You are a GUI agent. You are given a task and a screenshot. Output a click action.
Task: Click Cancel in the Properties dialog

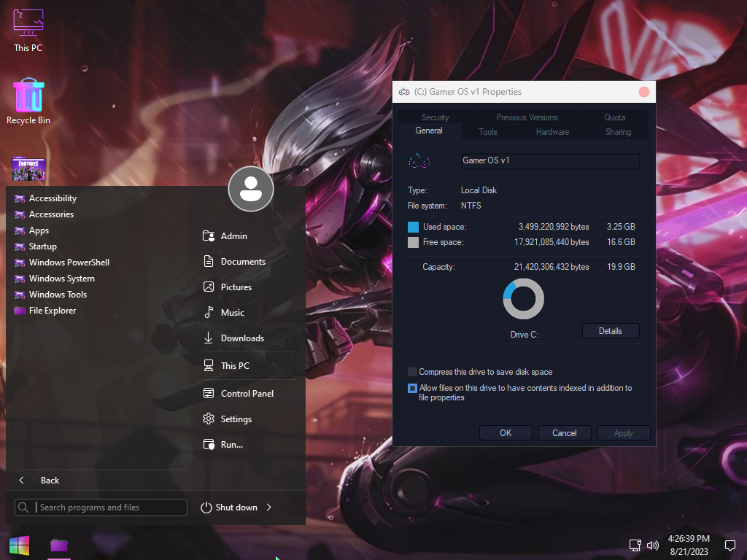565,433
